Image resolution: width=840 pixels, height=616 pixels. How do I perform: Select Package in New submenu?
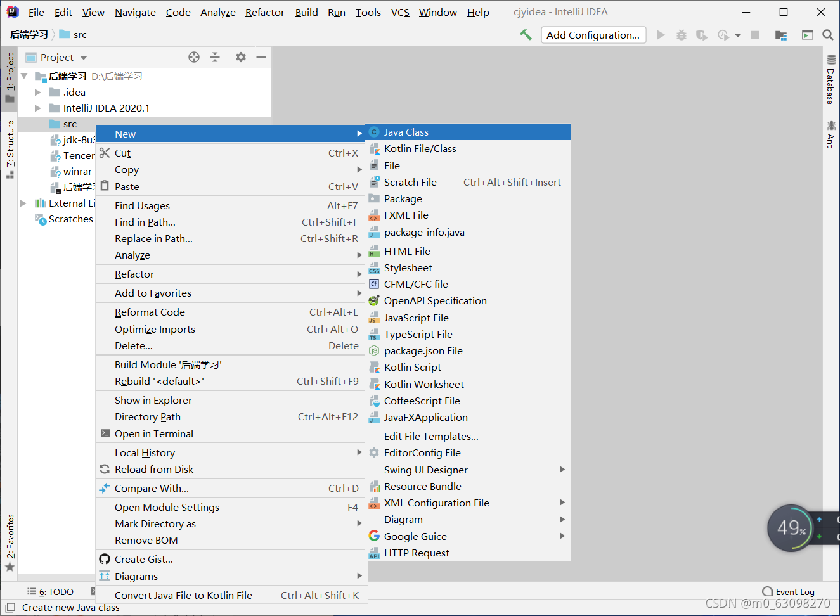pos(468,198)
